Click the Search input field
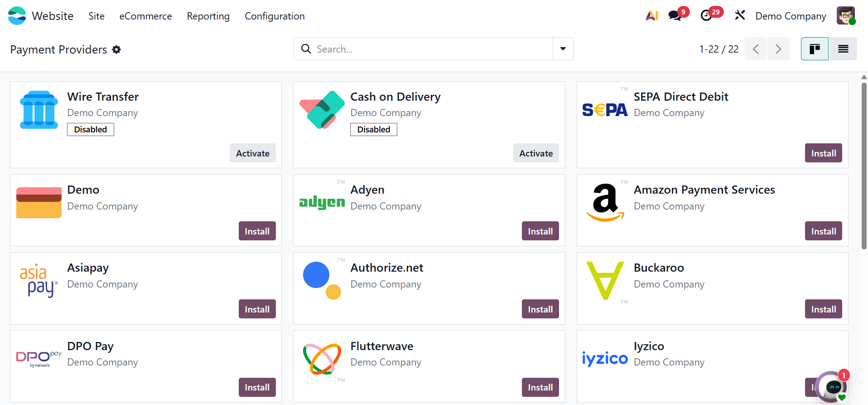 [x=430, y=49]
